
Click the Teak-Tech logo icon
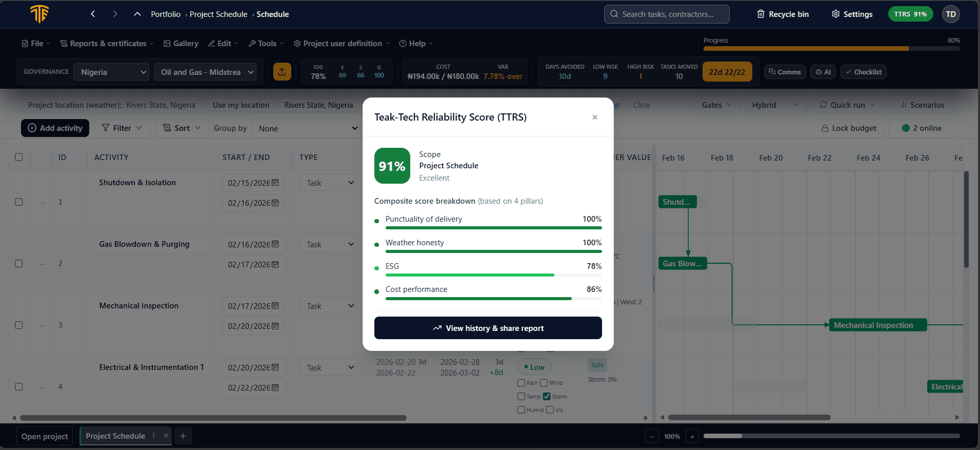click(x=39, y=14)
